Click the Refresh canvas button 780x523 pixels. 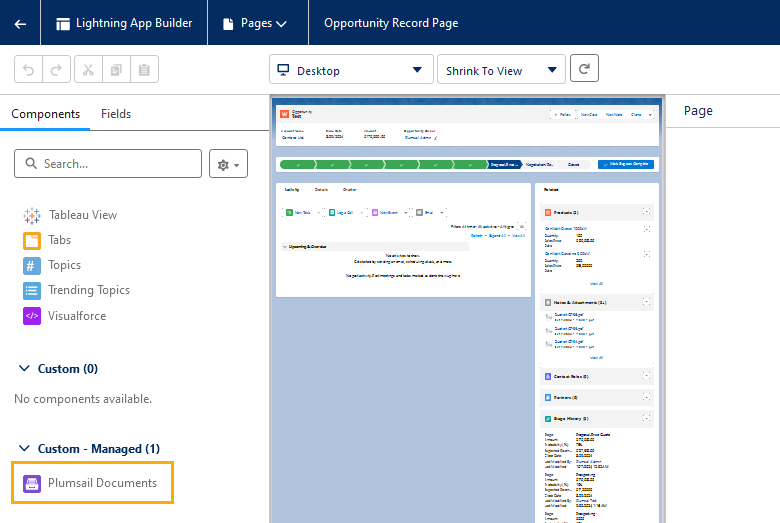tap(584, 68)
